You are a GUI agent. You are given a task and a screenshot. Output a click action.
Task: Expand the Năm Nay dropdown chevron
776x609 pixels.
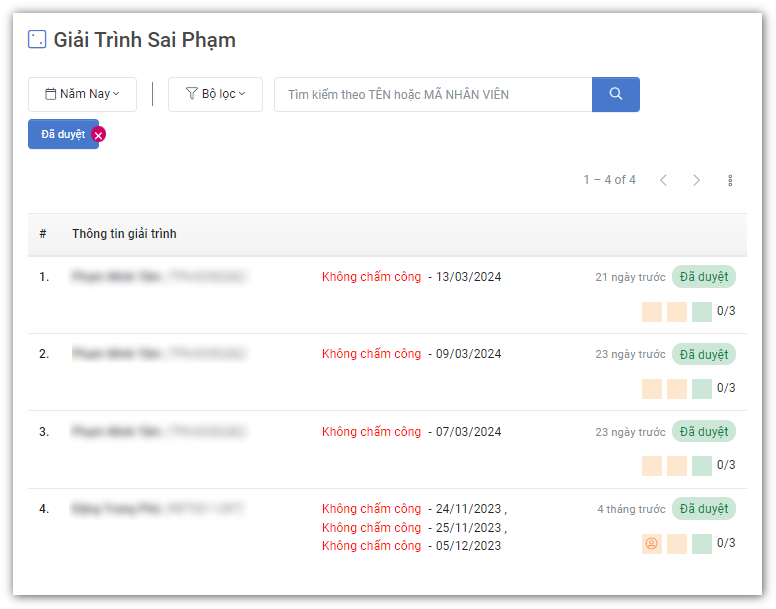tap(117, 94)
